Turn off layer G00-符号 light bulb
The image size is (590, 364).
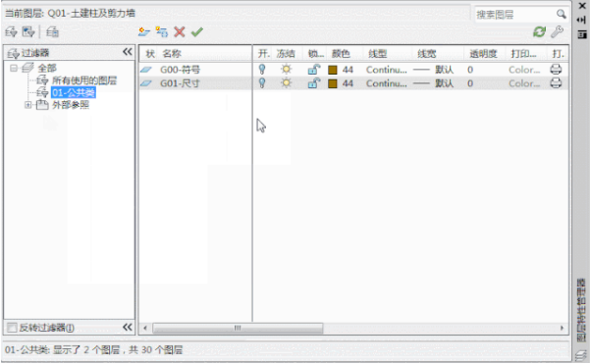pos(262,70)
